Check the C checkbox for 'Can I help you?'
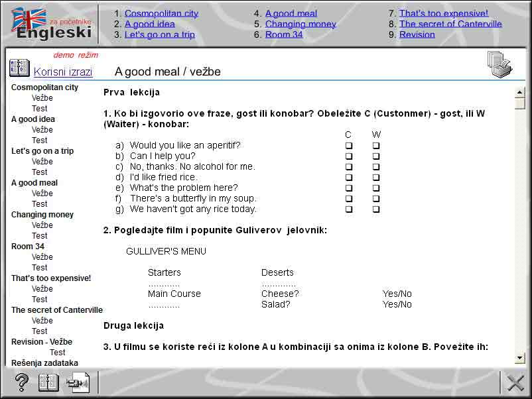532x399 pixels. pyautogui.click(x=349, y=156)
